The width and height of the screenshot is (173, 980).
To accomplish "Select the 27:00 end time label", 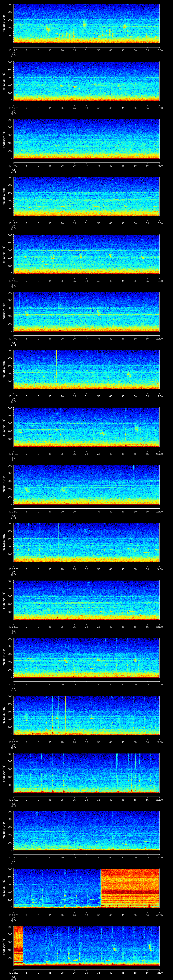I will coord(159,742).
